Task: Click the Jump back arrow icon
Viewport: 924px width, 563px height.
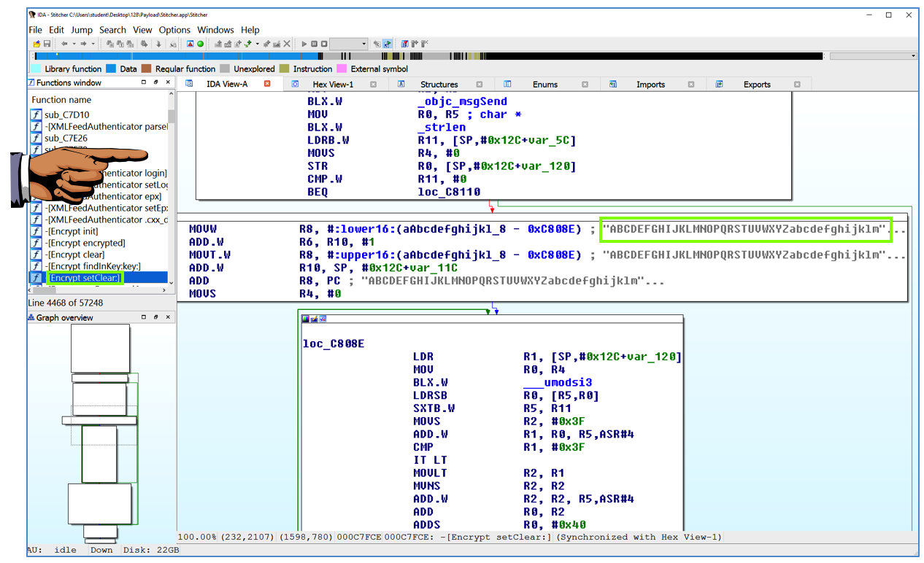Action: (x=64, y=44)
